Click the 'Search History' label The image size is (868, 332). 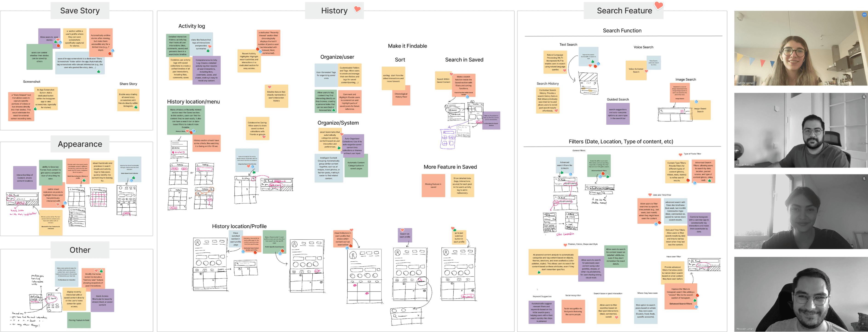tap(548, 84)
